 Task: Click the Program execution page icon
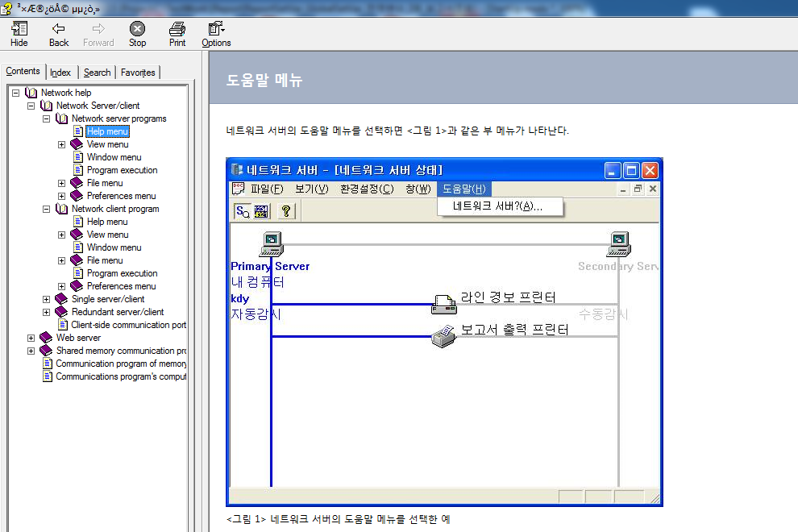tap(77, 170)
